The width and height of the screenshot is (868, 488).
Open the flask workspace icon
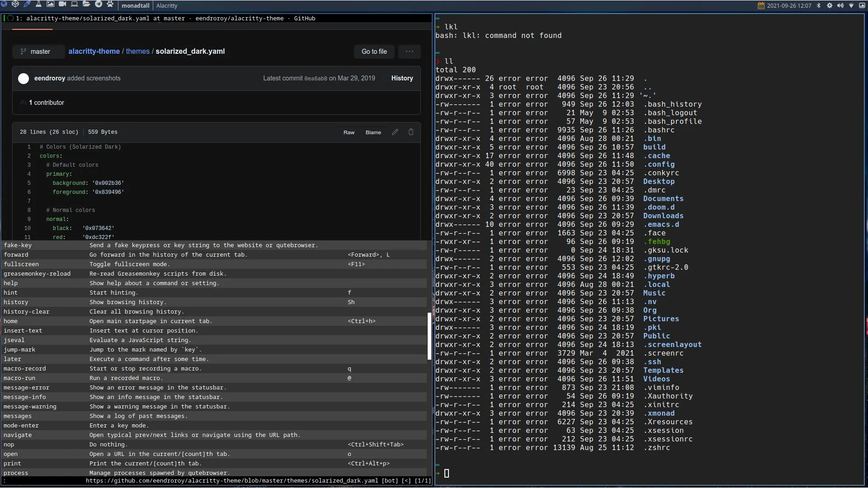coord(38,4)
